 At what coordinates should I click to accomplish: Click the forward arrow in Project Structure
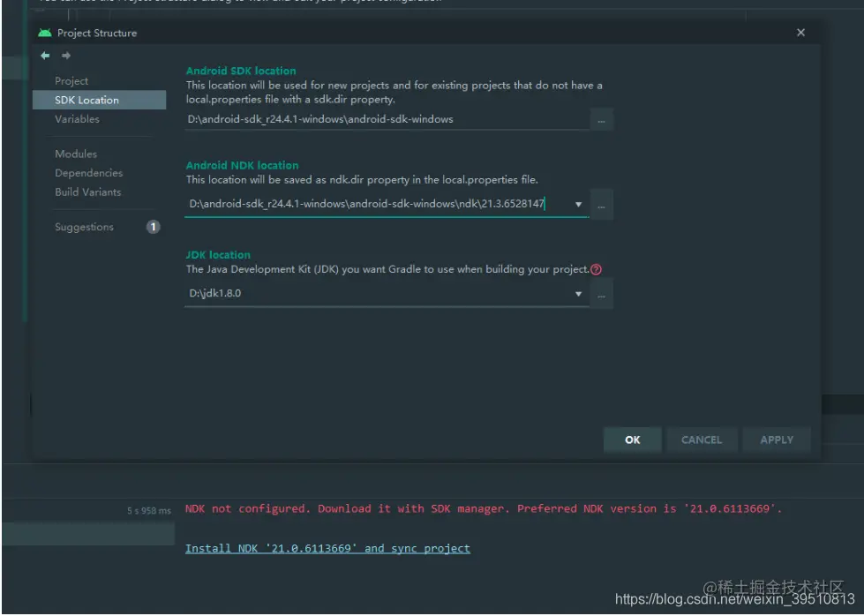(66, 56)
